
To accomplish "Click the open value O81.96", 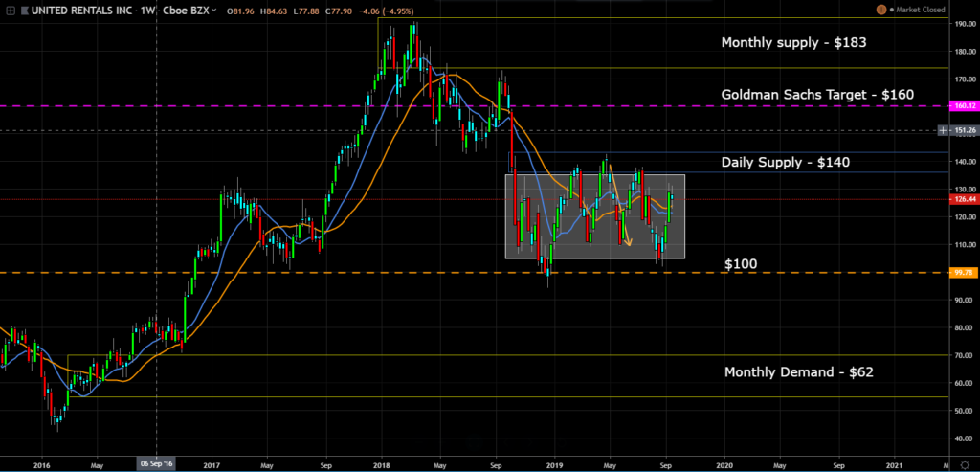I will coord(240,11).
